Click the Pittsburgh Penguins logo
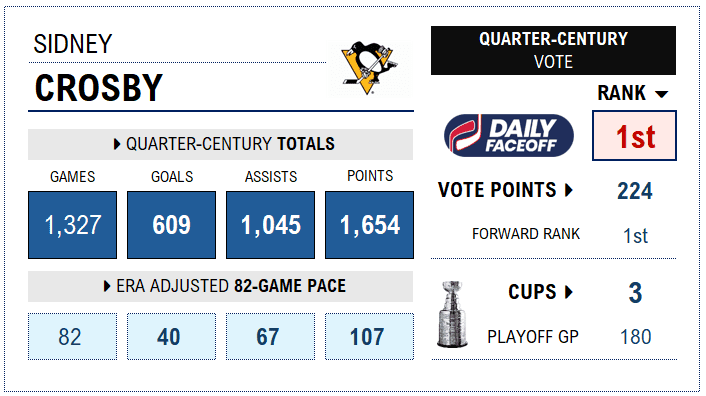Viewport: 706px width, 396px height. (x=369, y=68)
